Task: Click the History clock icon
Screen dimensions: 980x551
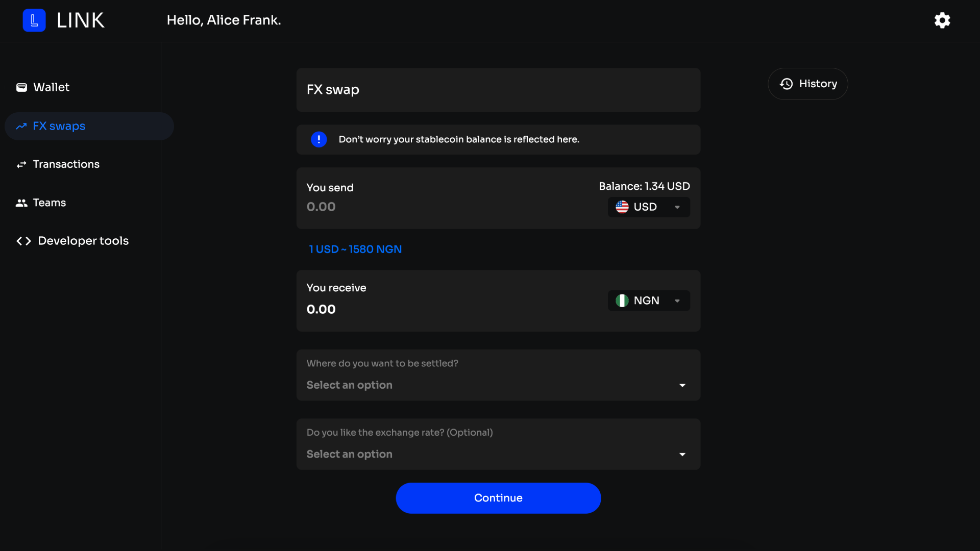Action: [787, 84]
